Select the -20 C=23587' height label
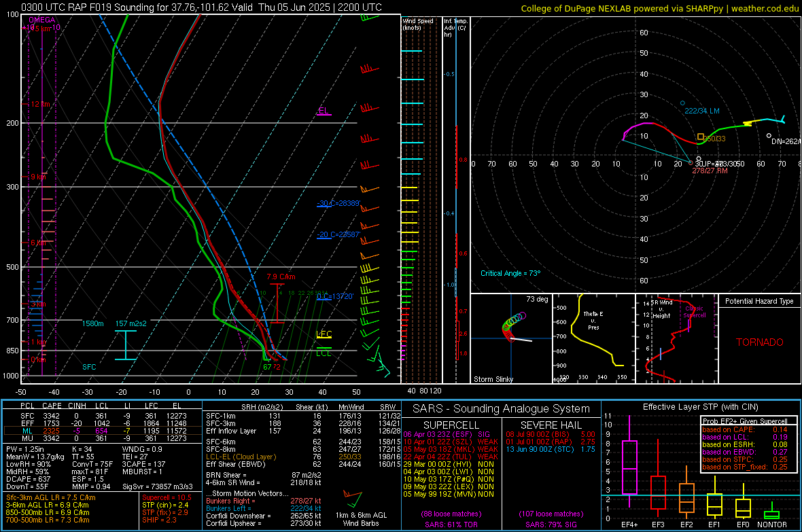This screenshot has width=802, height=532. [x=338, y=235]
